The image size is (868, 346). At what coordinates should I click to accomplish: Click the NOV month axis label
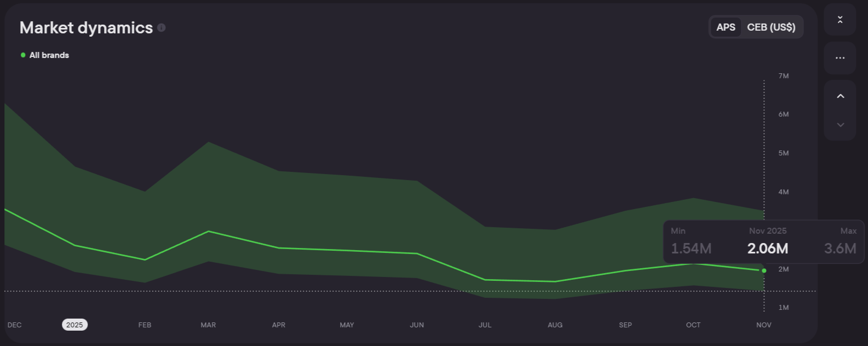(763, 325)
